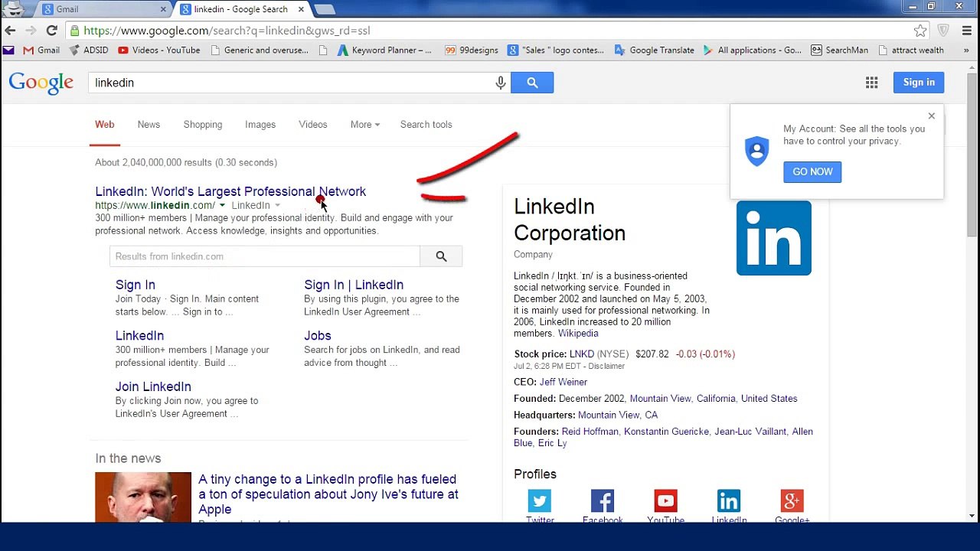This screenshot has width=980, height=551.
Task: Open the Jeff Weiner CEO link
Action: click(x=563, y=382)
